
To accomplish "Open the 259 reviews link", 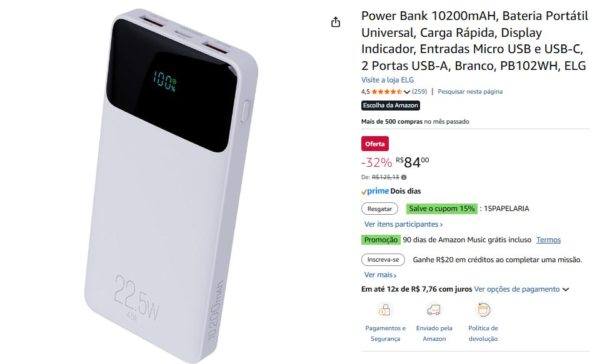I will 419,92.
